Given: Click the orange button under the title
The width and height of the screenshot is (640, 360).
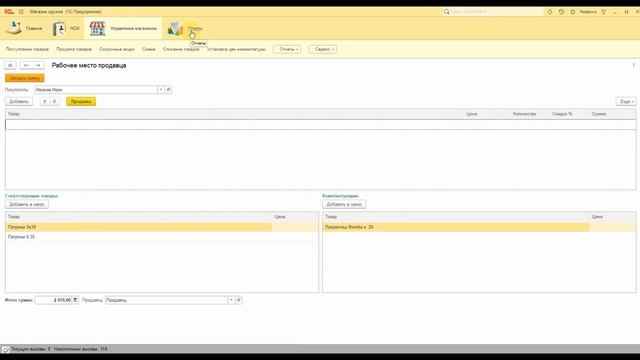Looking at the screenshot, I should tap(25, 78).
